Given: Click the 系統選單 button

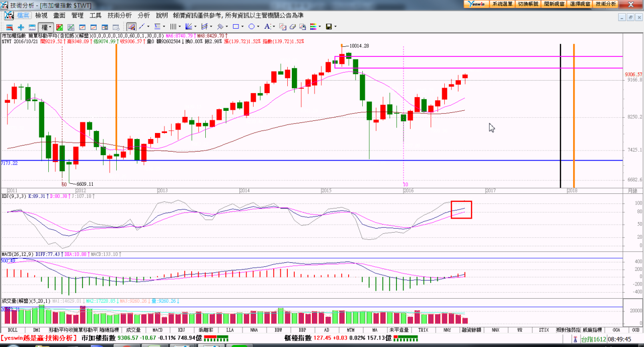Looking at the screenshot, I should click(x=502, y=4).
